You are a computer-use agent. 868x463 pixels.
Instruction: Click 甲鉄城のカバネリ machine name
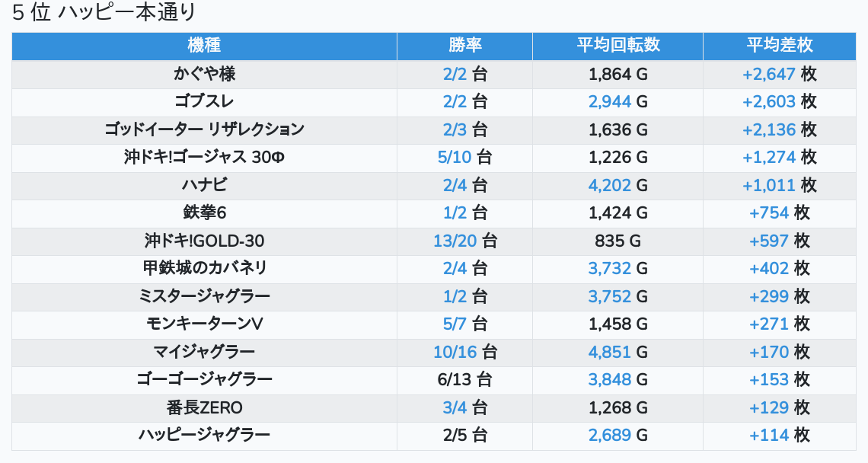click(204, 268)
